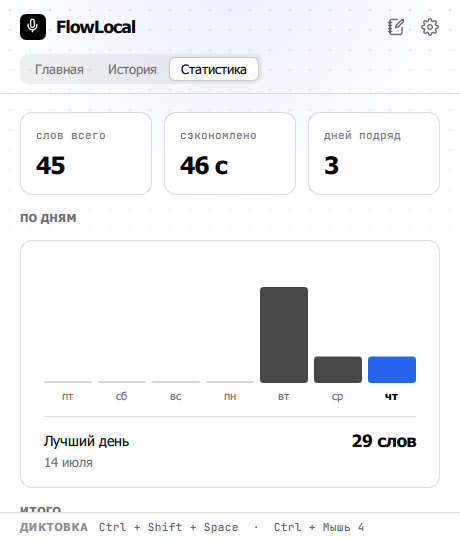Click the FlowLocal app title text
Screen dimensions: 460x560
coord(96,27)
